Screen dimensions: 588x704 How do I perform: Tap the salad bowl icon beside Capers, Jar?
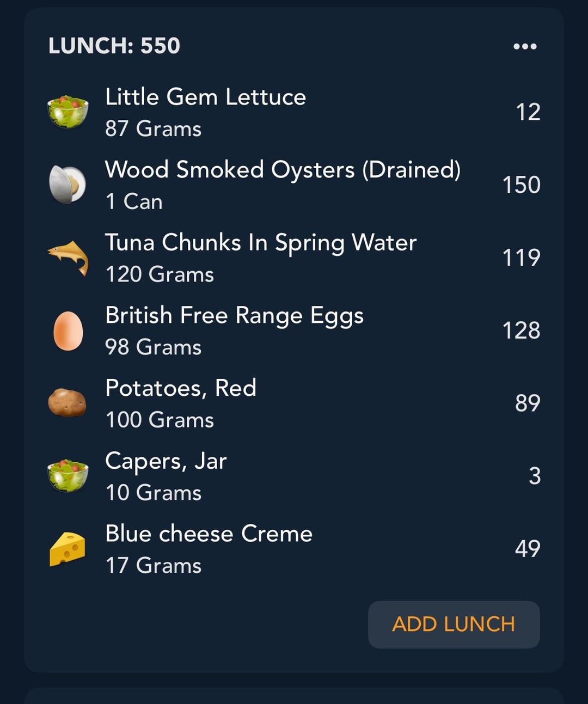pos(68,475)
